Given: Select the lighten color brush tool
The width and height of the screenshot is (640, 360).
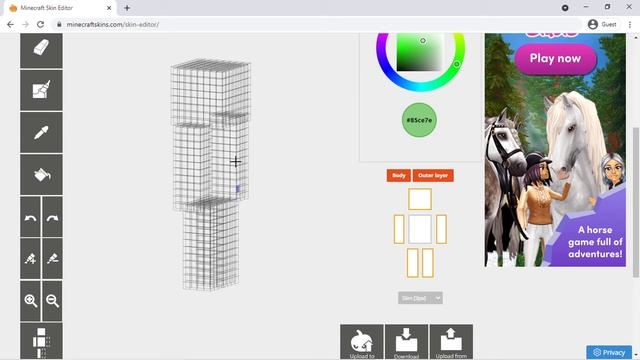Looking at the screenshot, I should [x=30, y=259].
